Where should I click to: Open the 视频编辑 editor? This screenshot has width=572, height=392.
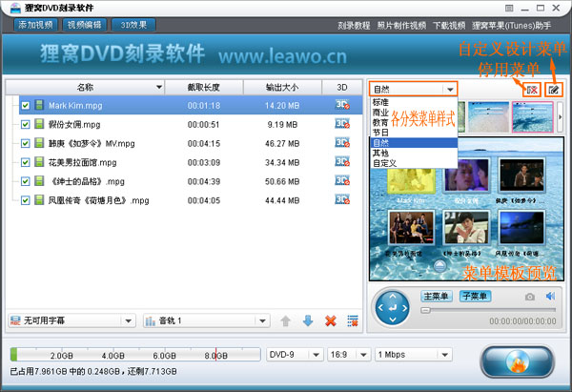coord(84,25)
